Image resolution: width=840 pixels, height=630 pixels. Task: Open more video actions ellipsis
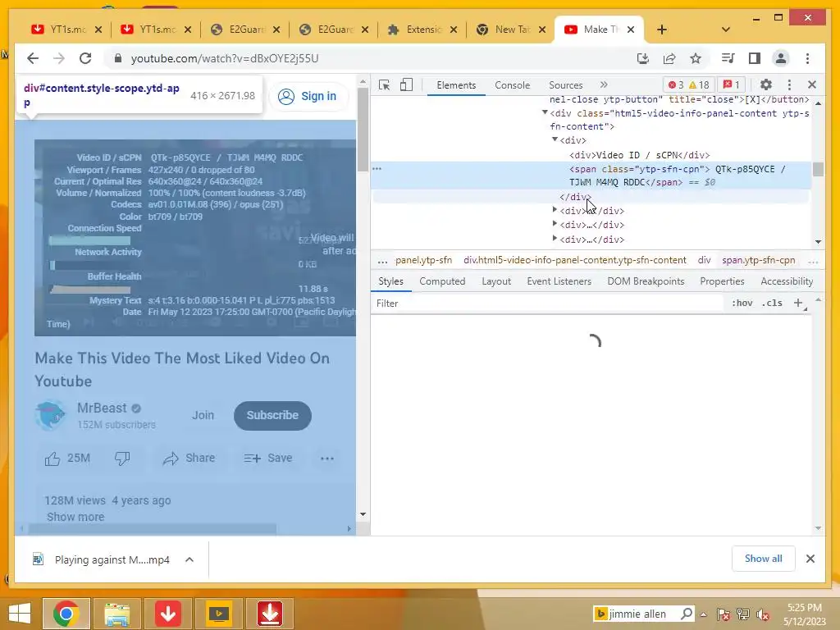(326, 459)
